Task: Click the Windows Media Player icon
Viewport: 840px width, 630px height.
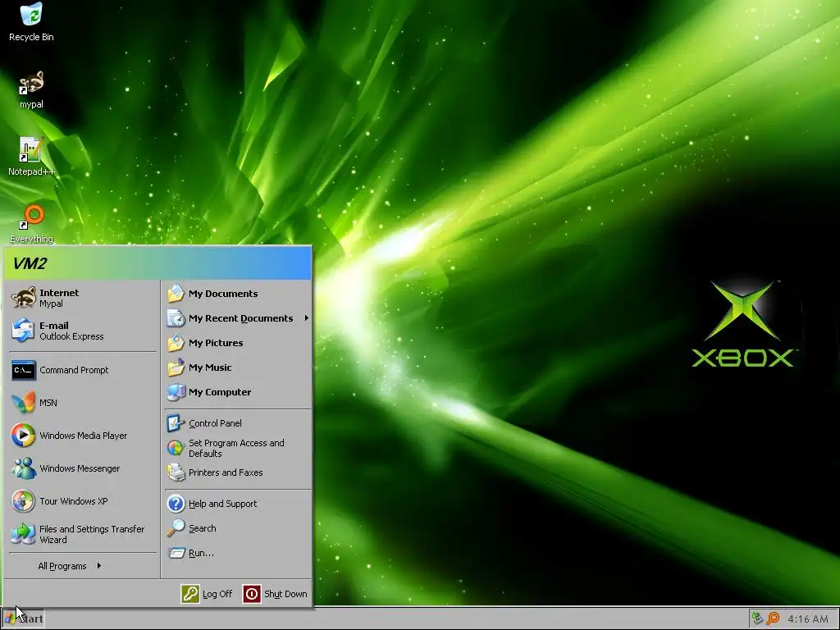Action: tap(24, 435)
